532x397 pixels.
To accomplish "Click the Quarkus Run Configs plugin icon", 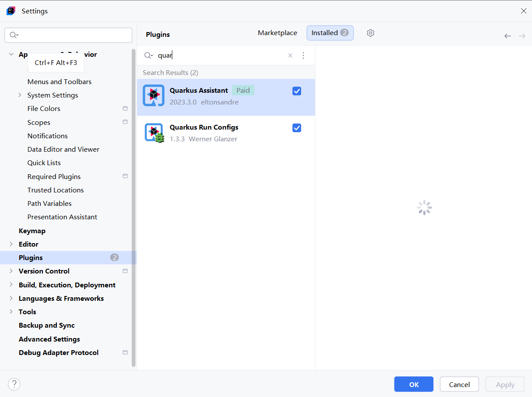I will point(154,133).
